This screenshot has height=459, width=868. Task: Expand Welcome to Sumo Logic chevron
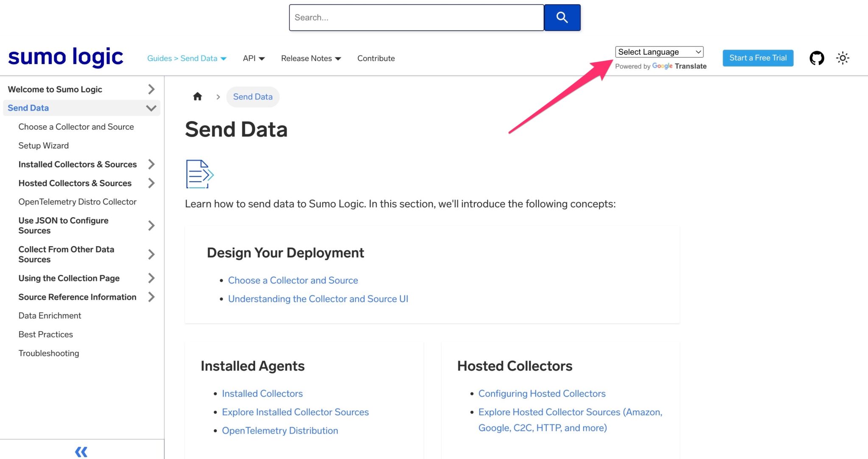[151, 89]
